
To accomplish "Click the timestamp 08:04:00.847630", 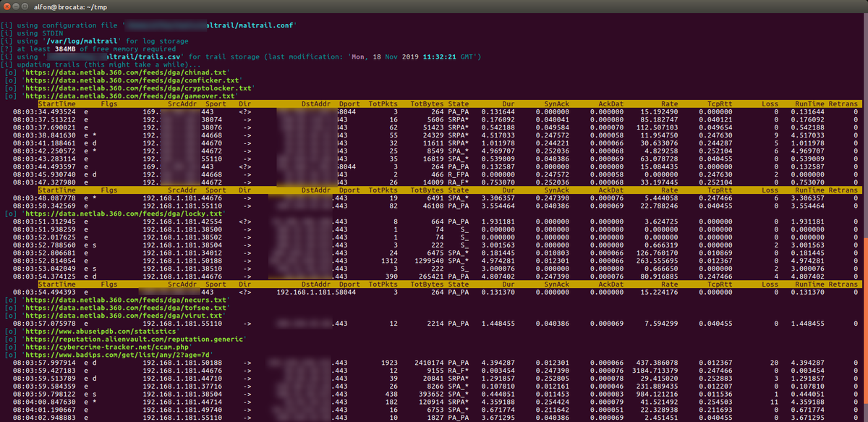I will (x=43, y=402).
